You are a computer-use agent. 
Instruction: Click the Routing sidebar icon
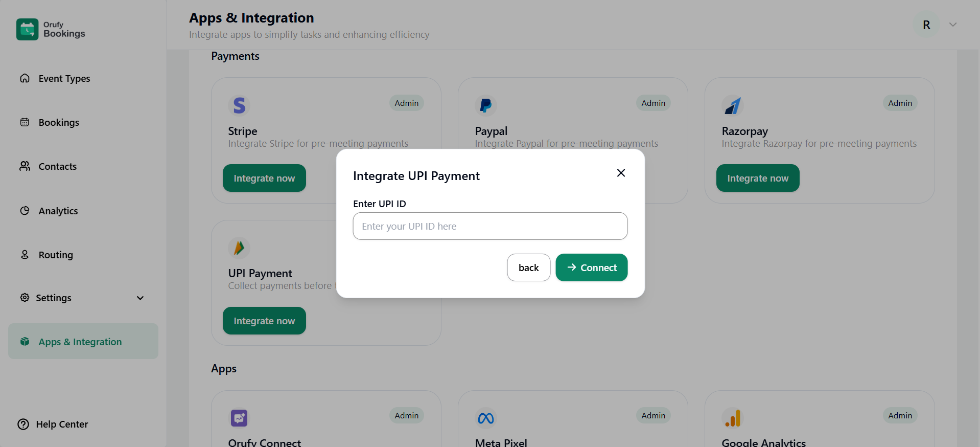tap(25, 254)
